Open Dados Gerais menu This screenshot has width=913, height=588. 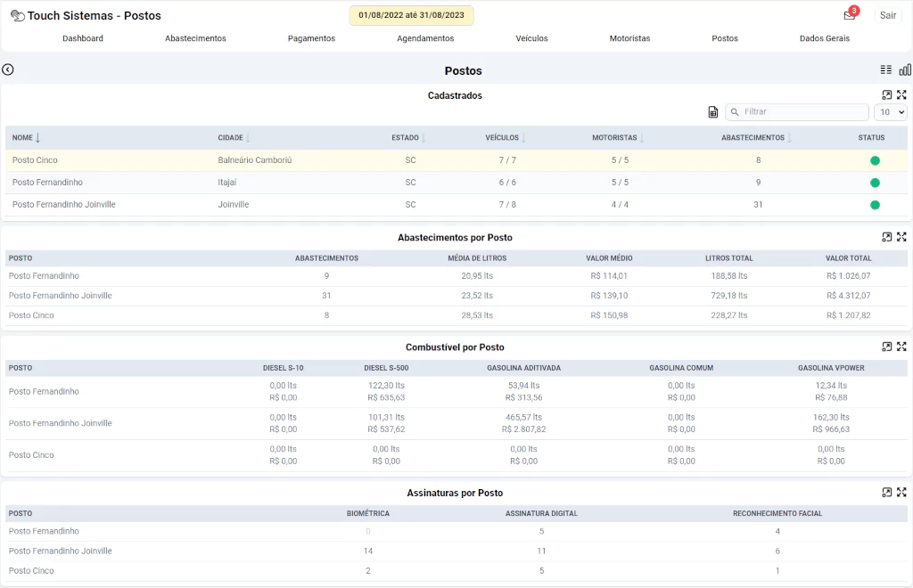pyautogui.click(x=825, y=38)
